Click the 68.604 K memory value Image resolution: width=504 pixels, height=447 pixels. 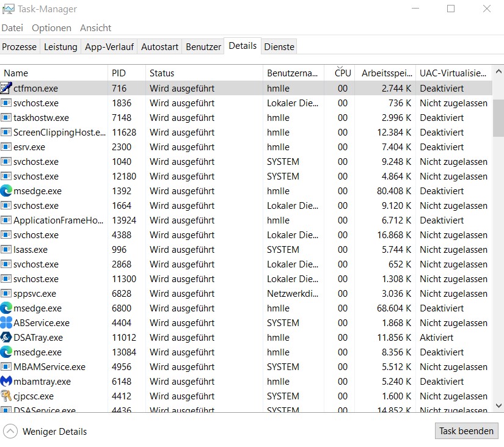394,308
